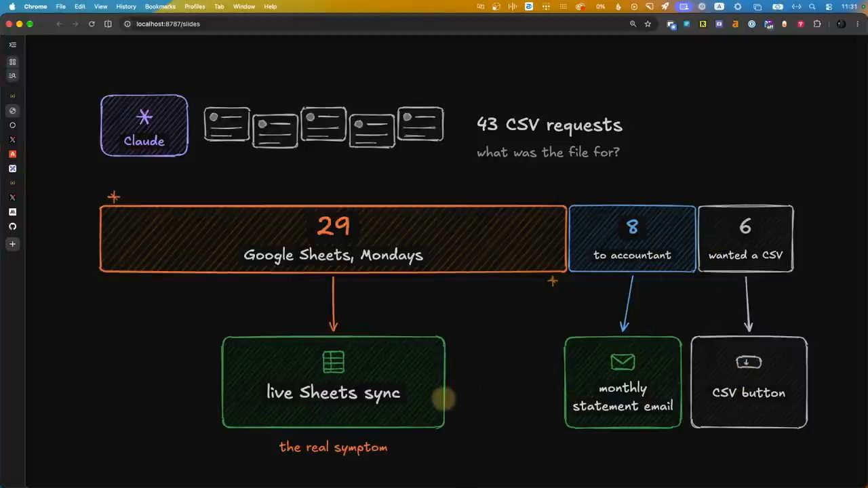Click the zoom magnifier in address bar
The width and height of the screenshot is (868, 488).
[x=633, y=24]
